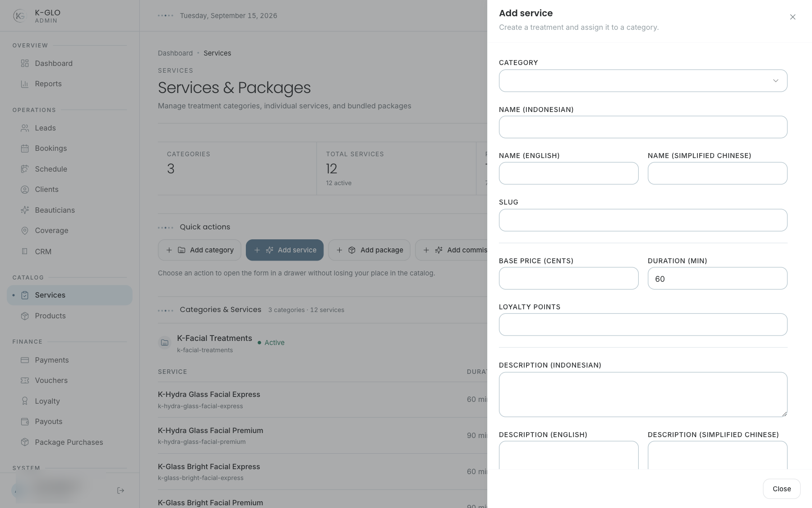Click into the Slug field

point(643,220)
